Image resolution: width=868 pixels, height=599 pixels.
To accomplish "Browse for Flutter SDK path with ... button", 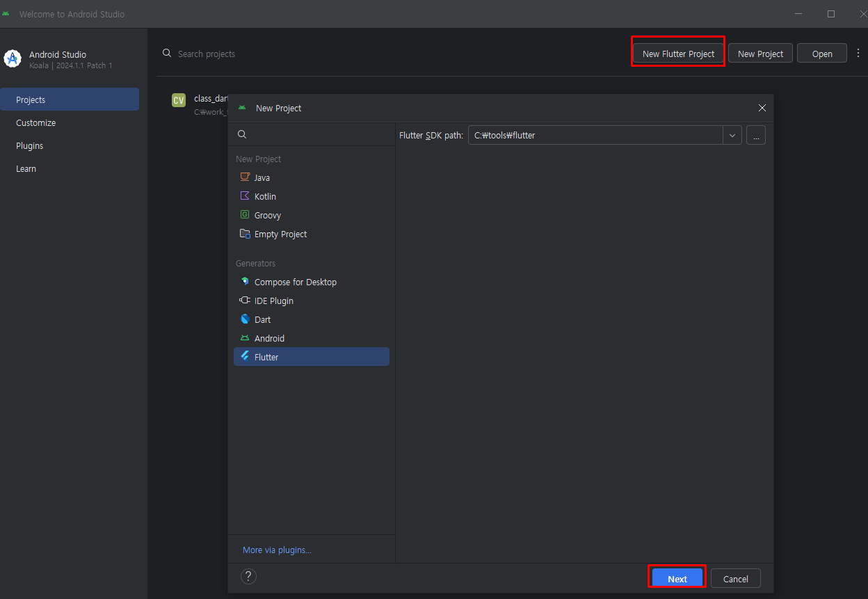I will pos(756,135).
